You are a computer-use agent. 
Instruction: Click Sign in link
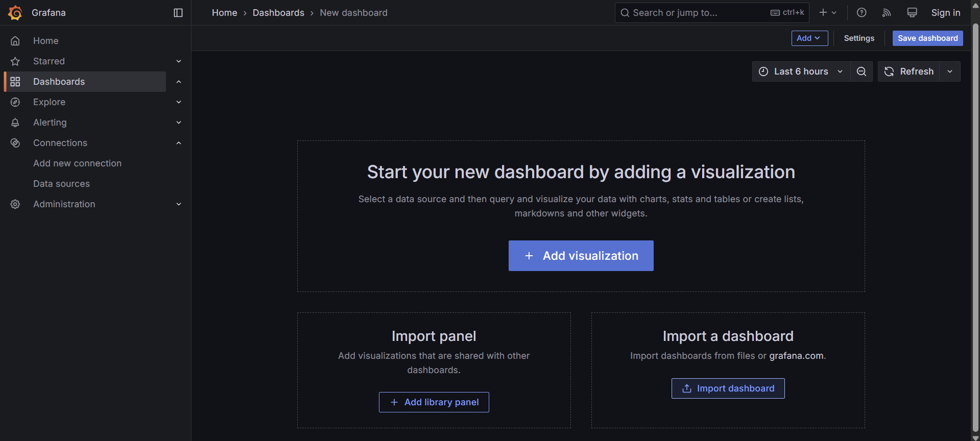(945, 13)
